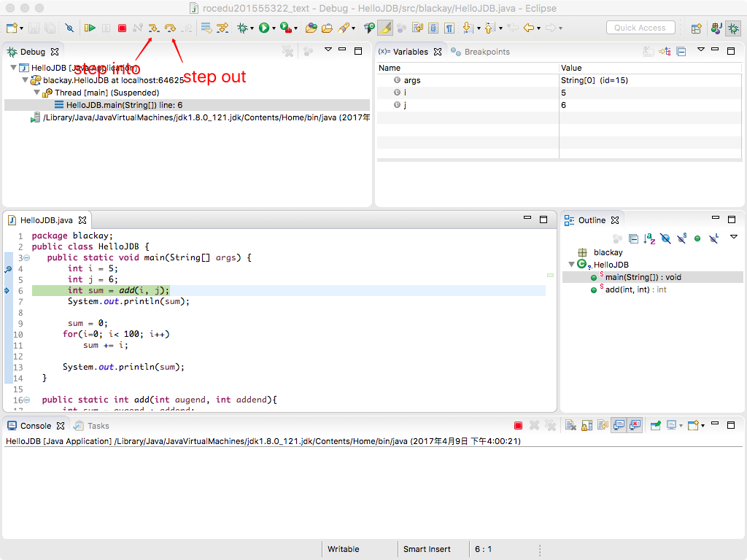Viewport: 747px width, 560px height.
Task: Click Next Annotation down-arrow icon
Action: coord(468,28)
